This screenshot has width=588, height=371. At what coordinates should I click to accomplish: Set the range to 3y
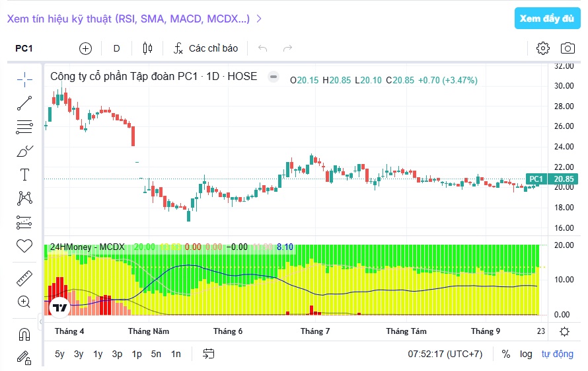coord(79,354)
